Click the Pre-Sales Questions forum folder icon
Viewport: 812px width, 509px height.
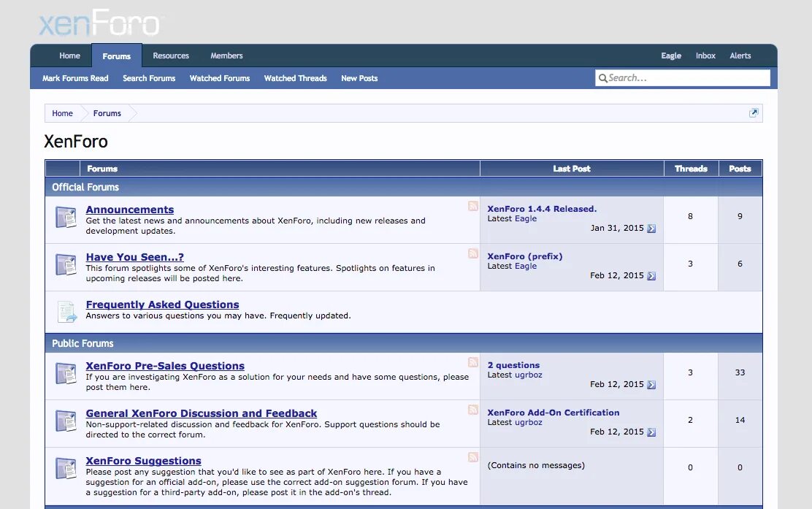pyautogui.click(x=66, y=373)
